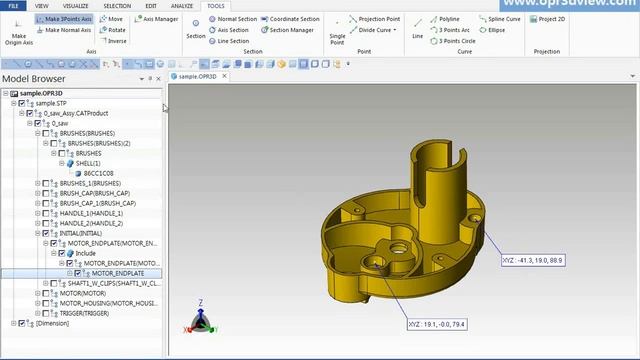Expand the SHAFT1_W_CLIPS node
This screenshot has height=360, width=640.
coord(46,283)
